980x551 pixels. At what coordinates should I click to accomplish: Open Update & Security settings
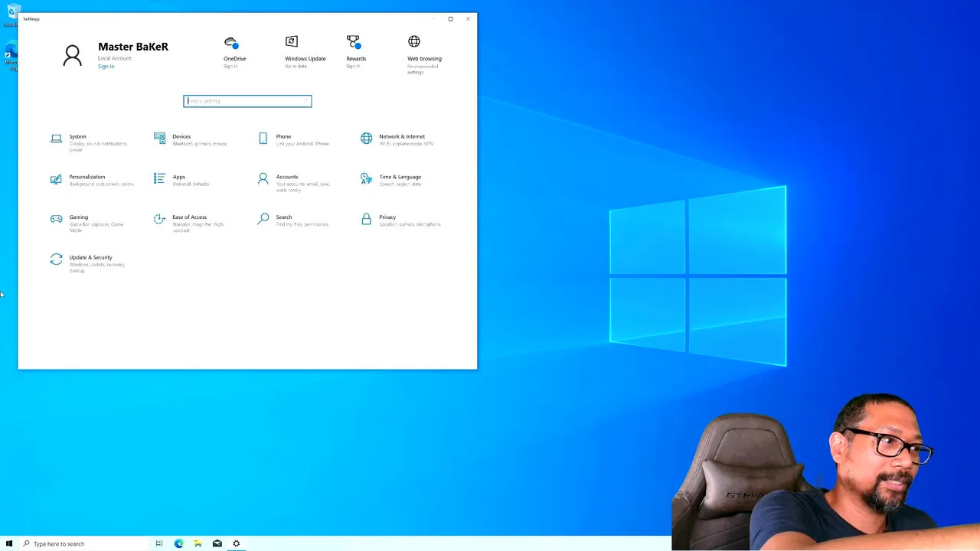(x=89, y=263)
